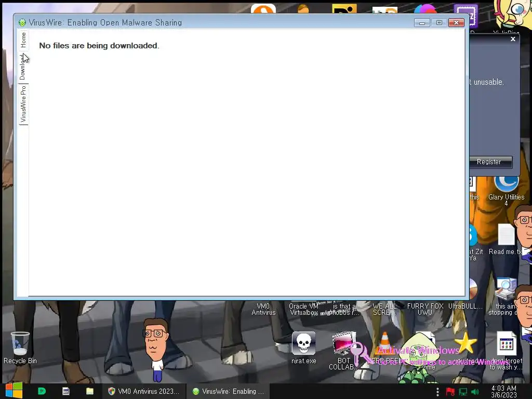Click the VirusWire title bar app icon
The height and width of the screenshot is (399, 532).
click(22, 23)
